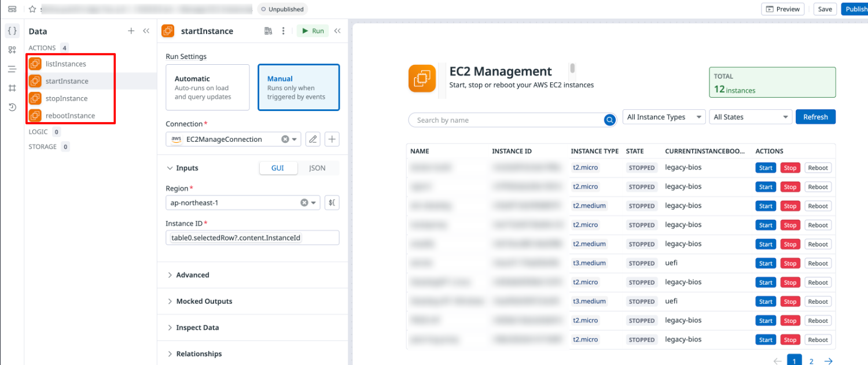This screenshot has height=365, width=868.
Task: Click the Preview button
Action: click(x=783, y=9)
